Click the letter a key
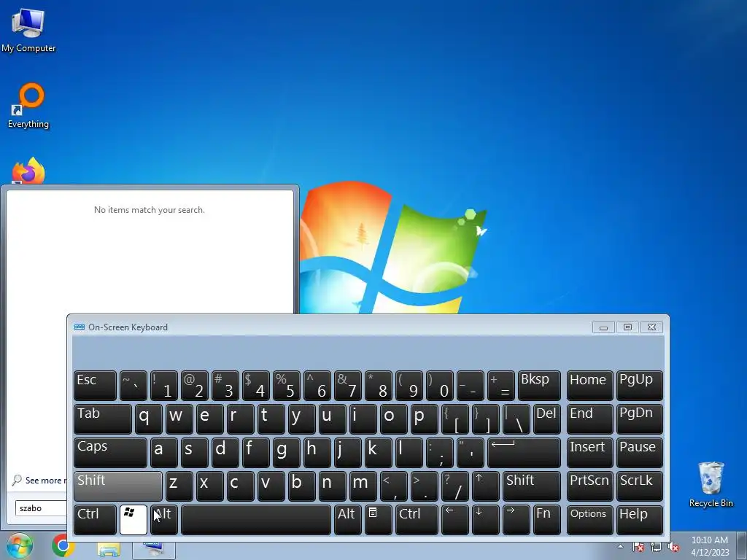Screen dimensions: 747x560 pos(164,452)
